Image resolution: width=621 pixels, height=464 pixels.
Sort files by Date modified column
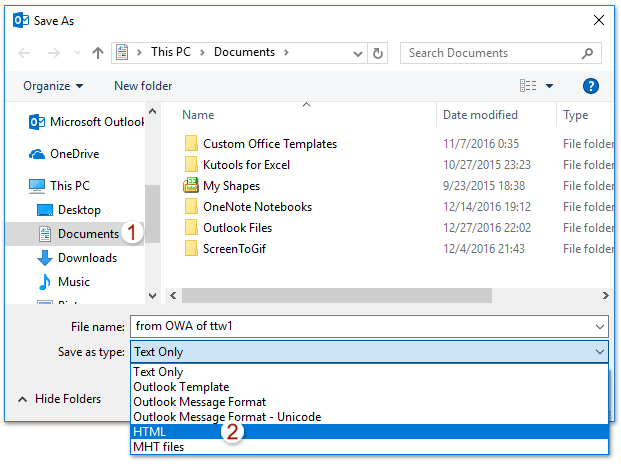click(x=480, y=115)
